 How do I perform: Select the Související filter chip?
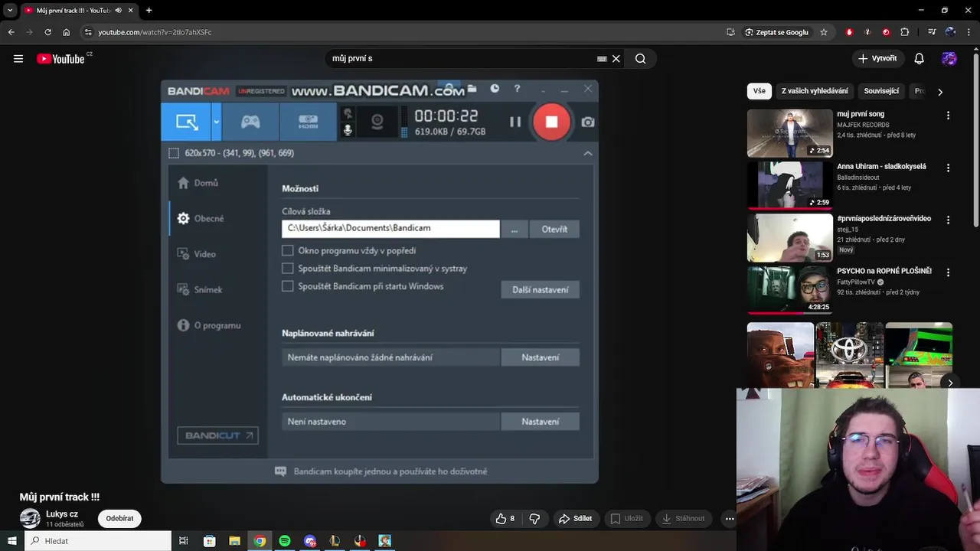pos(881,91)
